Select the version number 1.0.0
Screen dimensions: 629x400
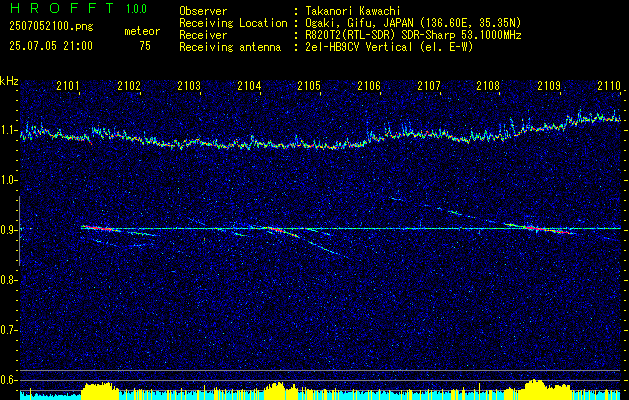point(136,9)
